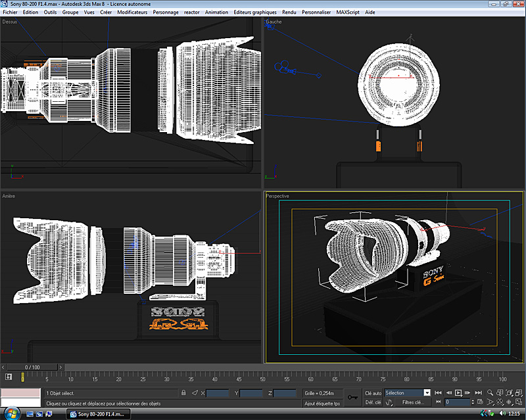Toggle key mode button
The height and width of the screenshot is (420, 526).
click(438, 402)
